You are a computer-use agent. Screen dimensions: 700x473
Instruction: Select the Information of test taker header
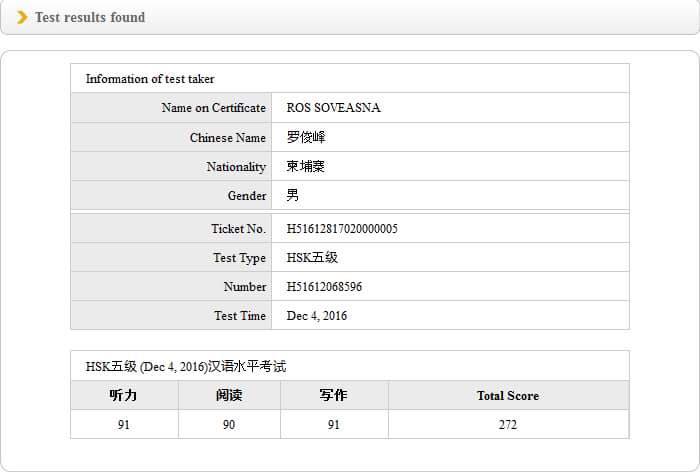tap(150, 79)
